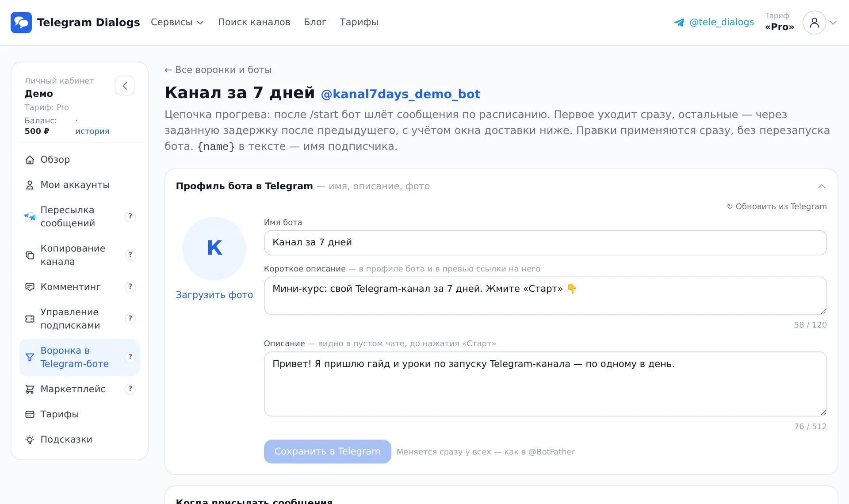
Task: Click the Подсказки lightbulb icon
Action: click(x=30, y=439)
